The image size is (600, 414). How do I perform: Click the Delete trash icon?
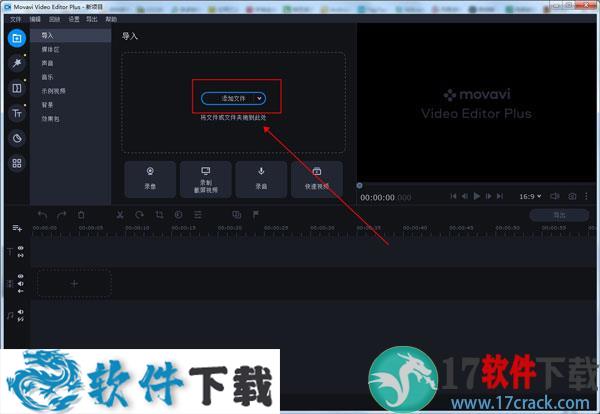[x=81, y=215]
